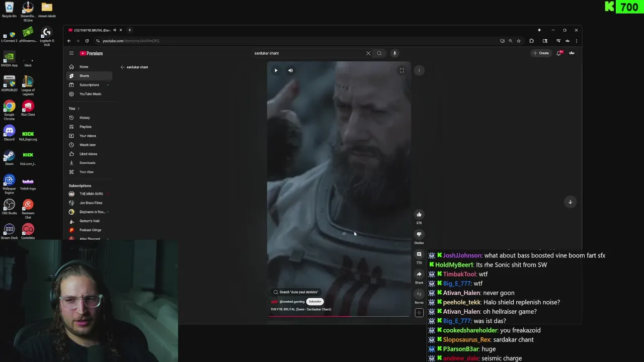Image resolution: width=644 pixels, height=362 pixels.
Task: Click the YouTube search magnifier button
Action: coord(379,53)
